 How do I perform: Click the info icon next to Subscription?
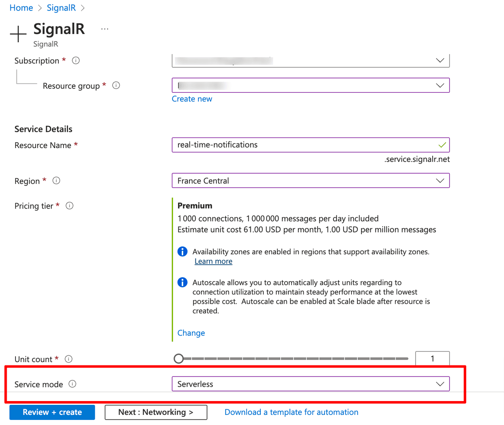pyautogui.click(x=76, y=60)
